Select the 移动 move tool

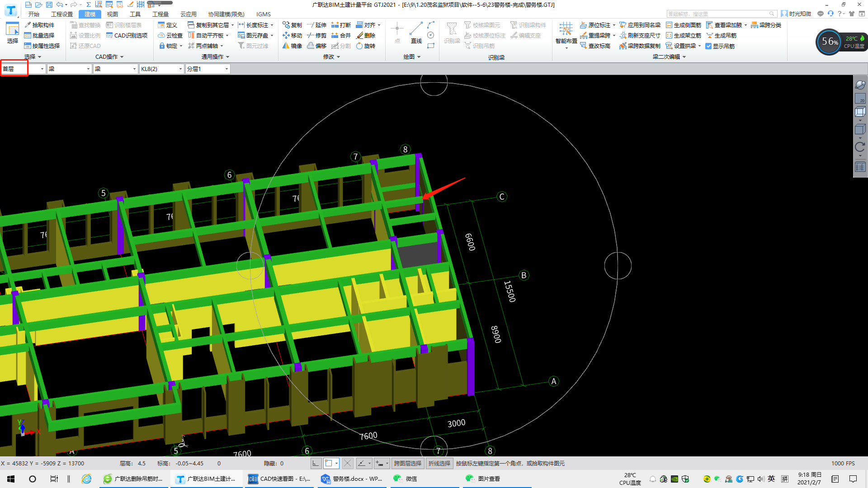pyautogui.click(x=292, y=35)
